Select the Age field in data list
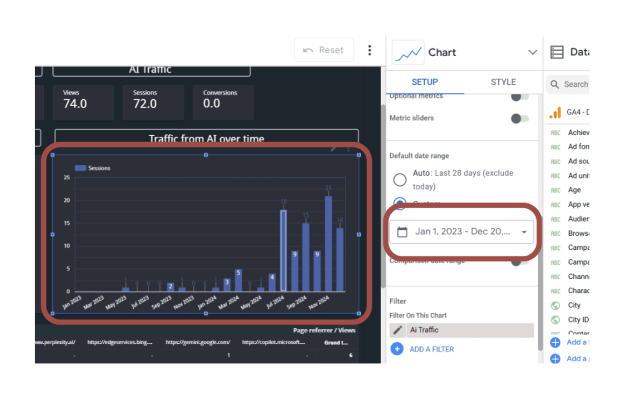624x400 pixels. click(574, 189)
